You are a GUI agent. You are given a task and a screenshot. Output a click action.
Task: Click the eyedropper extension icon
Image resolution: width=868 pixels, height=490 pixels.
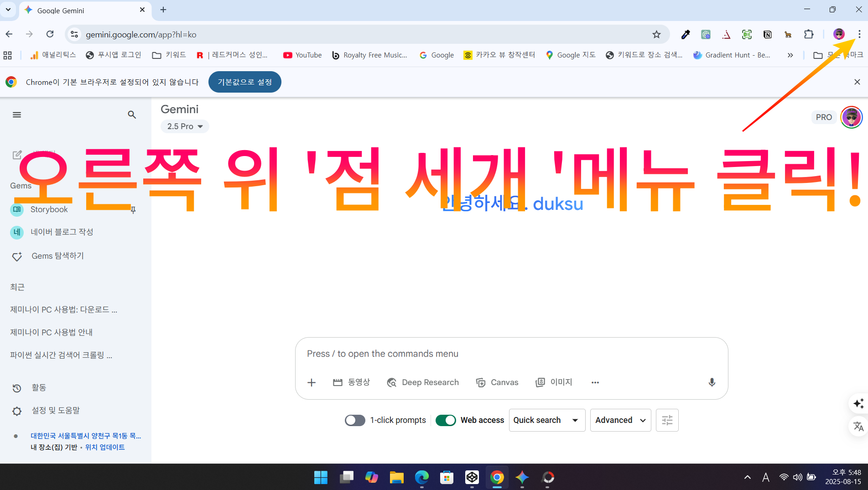(x=685, y=34)
